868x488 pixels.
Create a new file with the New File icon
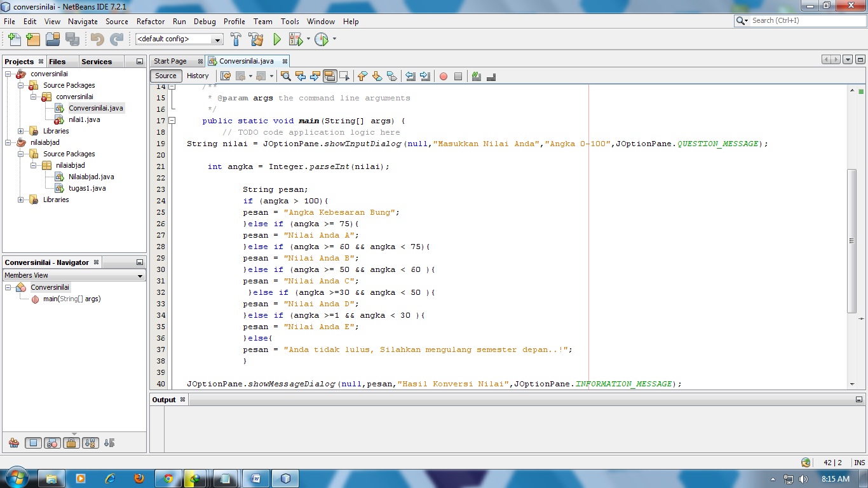(x=14, y=39)
